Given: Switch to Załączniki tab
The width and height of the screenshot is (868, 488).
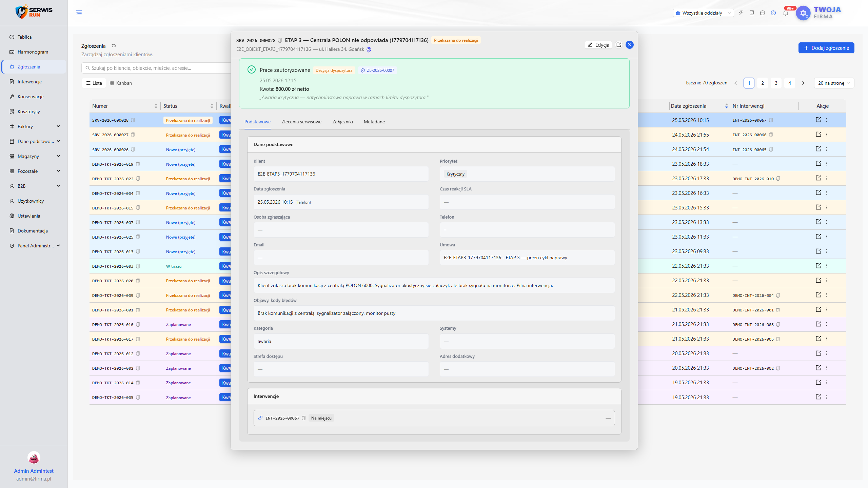Looking at the screenshot, I should point(342,122).
